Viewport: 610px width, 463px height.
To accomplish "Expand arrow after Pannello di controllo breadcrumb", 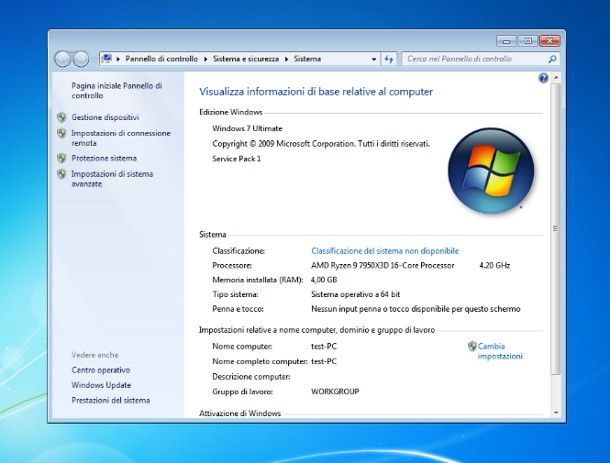I will (206, 59).
